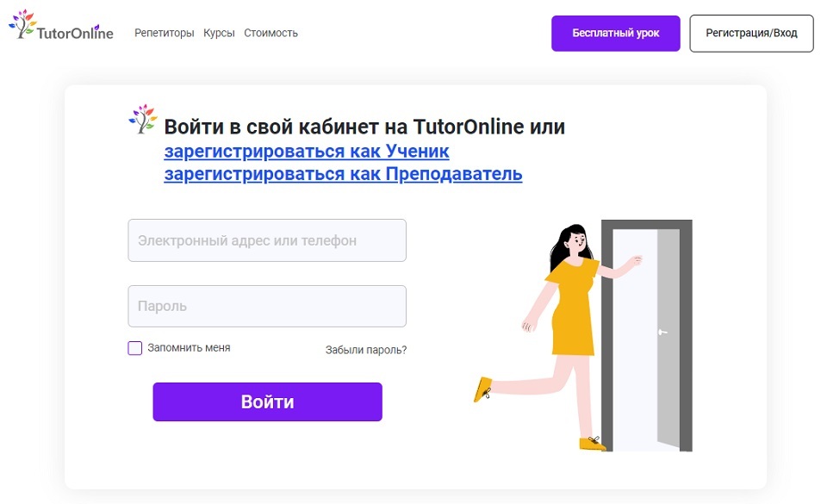Open the Стоимость menu item
The width and height of the screenshot is (827, 504).
click(270, 33)
